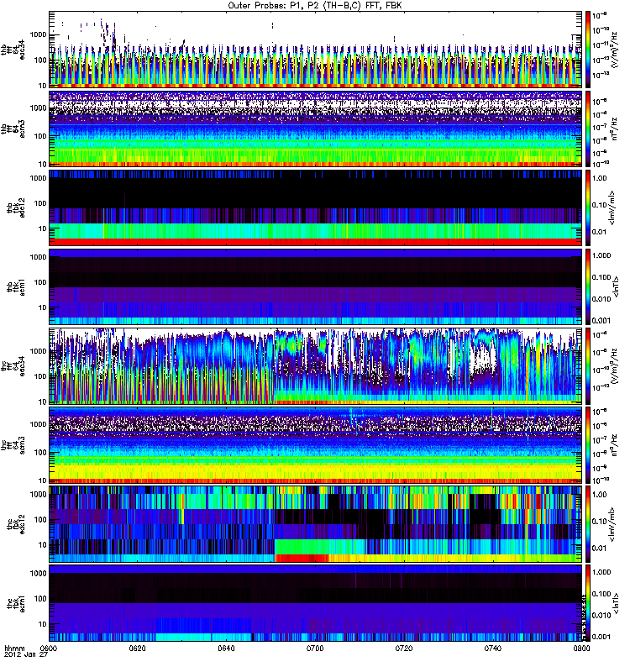Click the thb fff scm3 color bar

coord(588,129)
